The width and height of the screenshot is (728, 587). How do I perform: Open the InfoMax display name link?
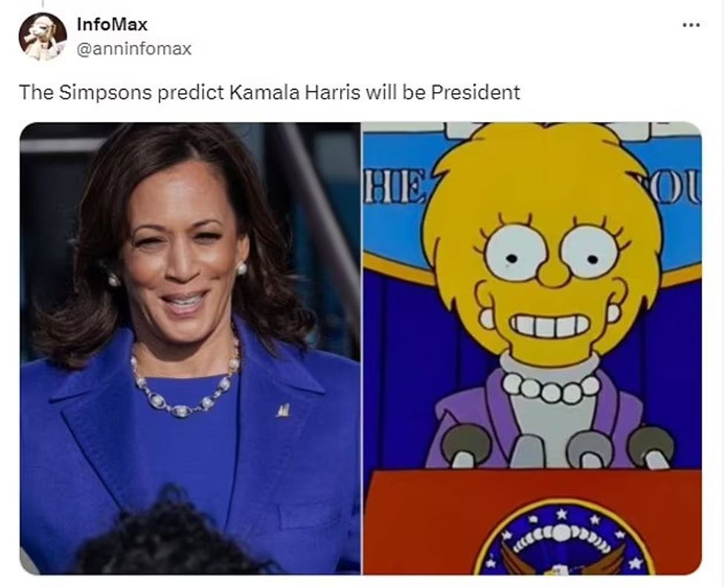tap(112, 24)
